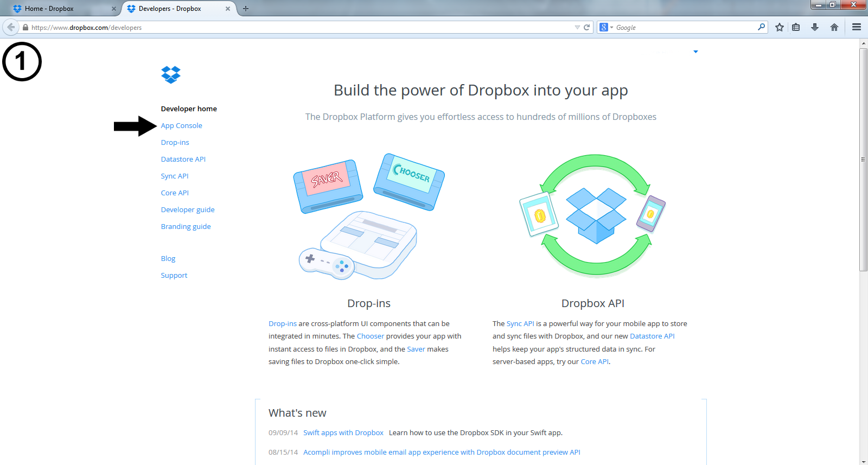This screenshot has height=465, width=868.
Task: Go to Datastore API in the sidebar
Action: 183,159
